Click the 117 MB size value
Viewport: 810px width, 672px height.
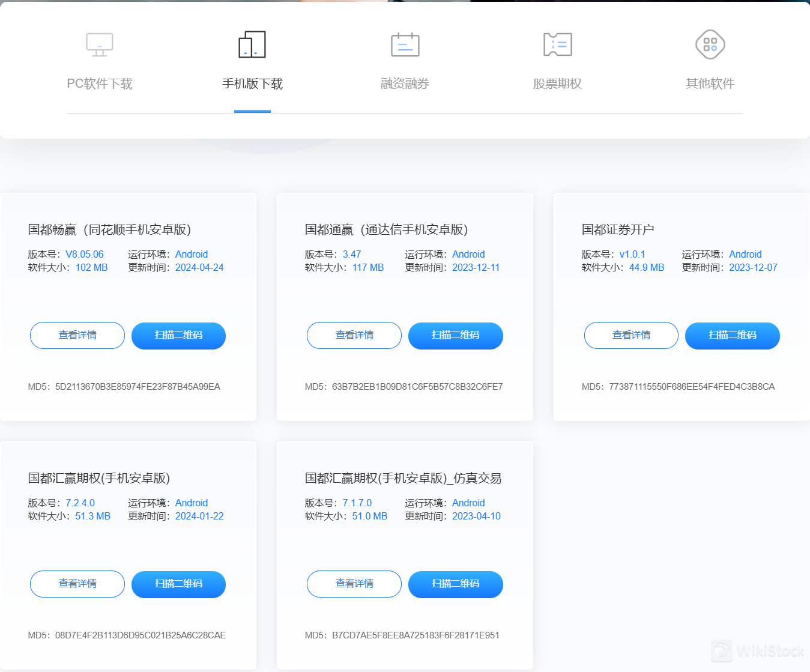click(368, 267)
